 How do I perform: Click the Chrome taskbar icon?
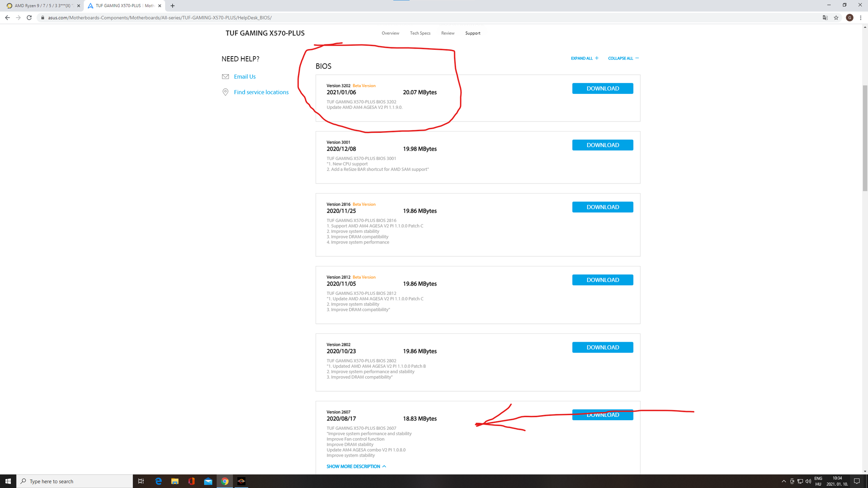225,481
